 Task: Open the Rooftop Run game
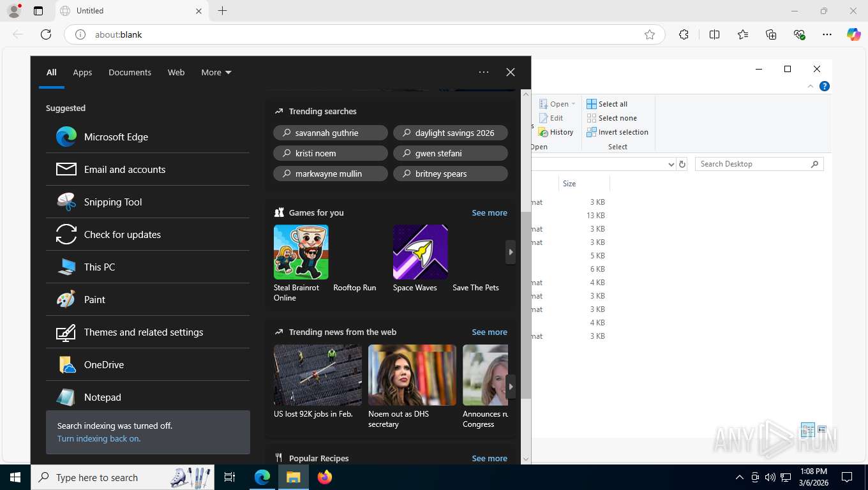pyautogui.click(x=355, y=288)
